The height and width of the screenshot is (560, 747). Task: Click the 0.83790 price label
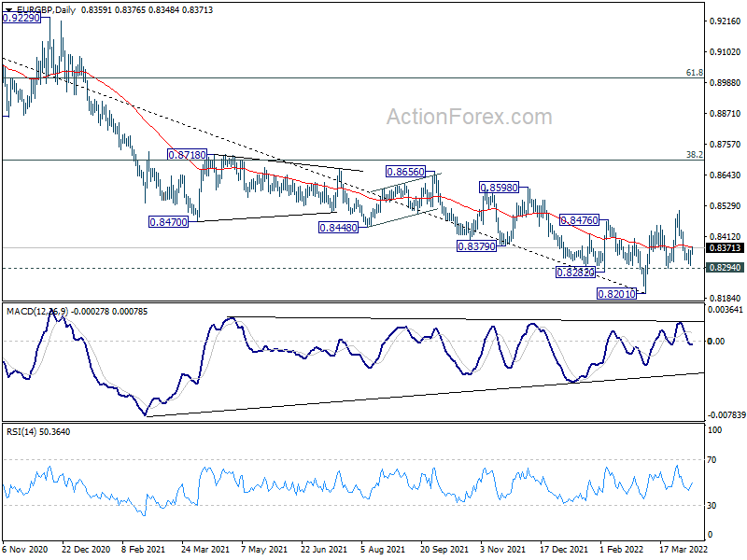[476, 246]
